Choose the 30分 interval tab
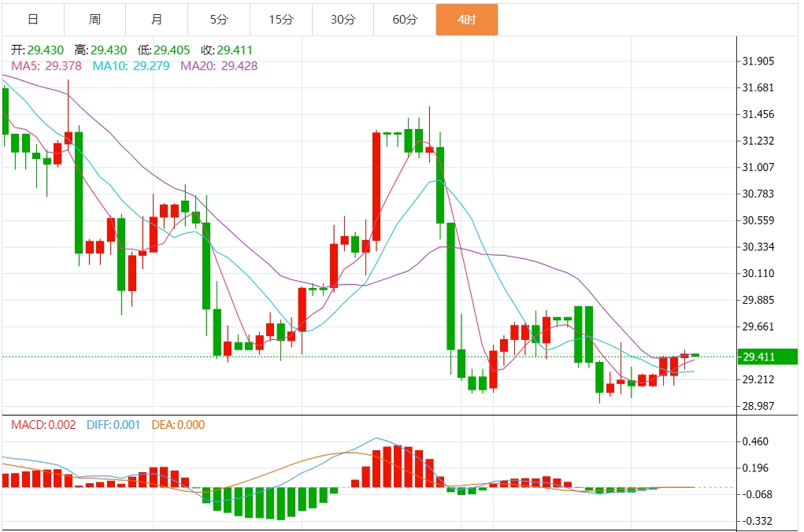The image size is (804, 532). (343, 20)
